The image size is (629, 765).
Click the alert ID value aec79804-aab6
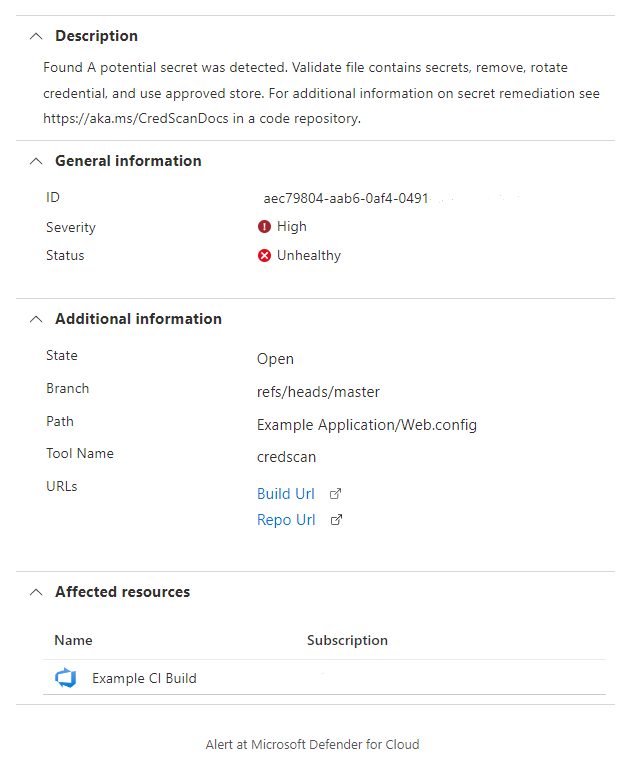coord(345,199)
